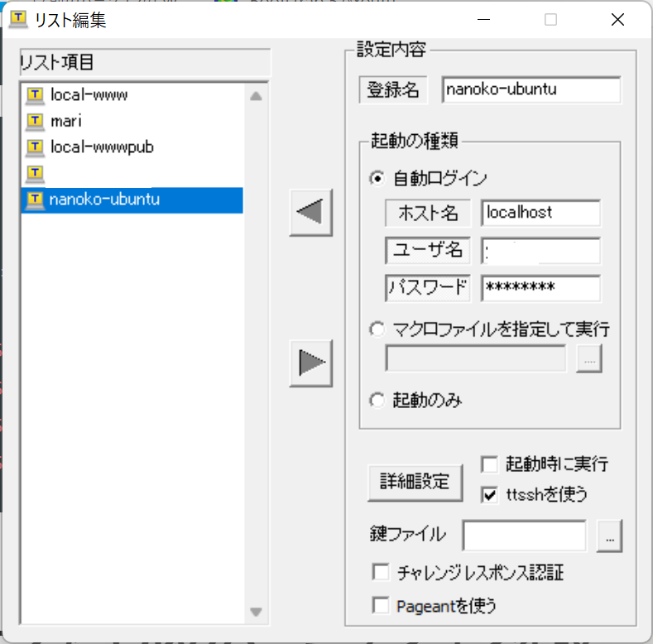The height and width of the screenshot is (644, 653).
Task: Click the right arrow button
Action: (x=311, y=363)
